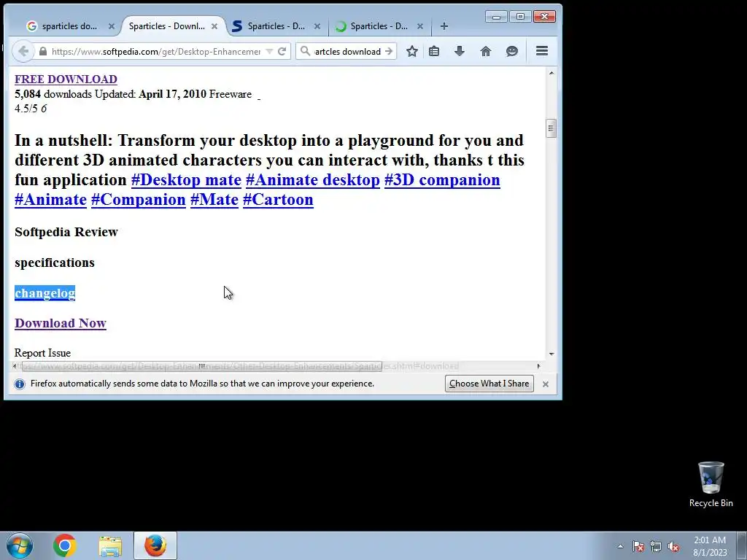
Task: Click the horizontal scrollbar thumb
Action: click(202, 366)
